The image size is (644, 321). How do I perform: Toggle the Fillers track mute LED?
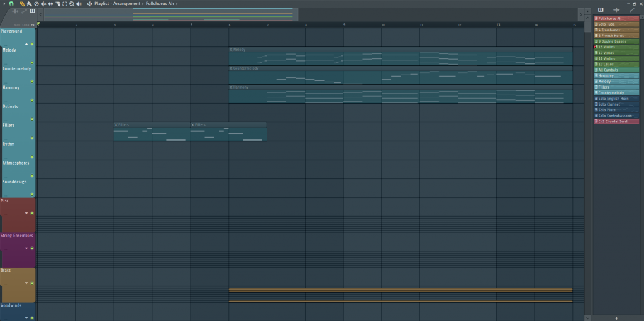click(32, 138)
